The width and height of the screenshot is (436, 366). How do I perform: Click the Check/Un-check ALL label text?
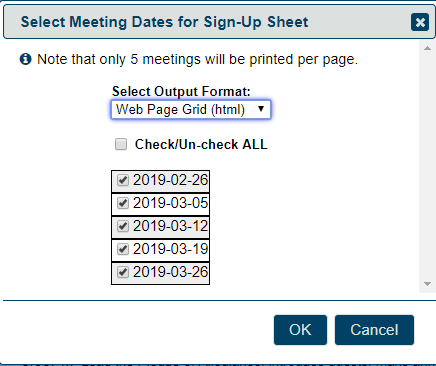201,144
